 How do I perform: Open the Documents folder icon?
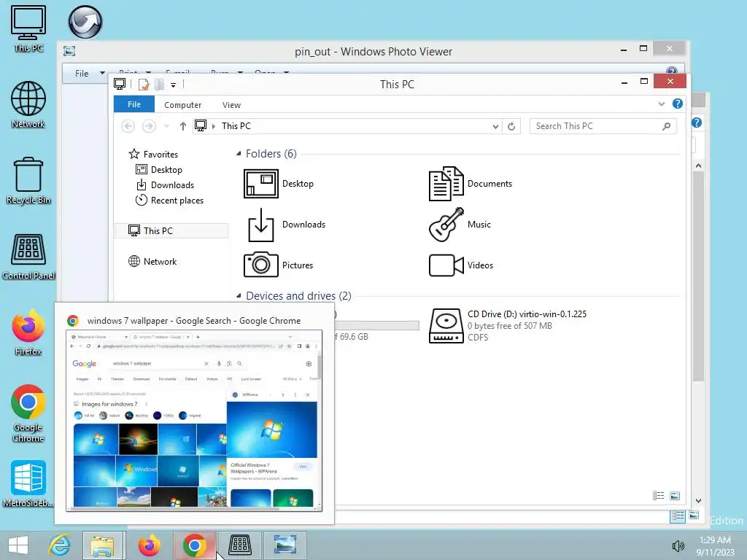pyautogui.click(x=446, y=184)
